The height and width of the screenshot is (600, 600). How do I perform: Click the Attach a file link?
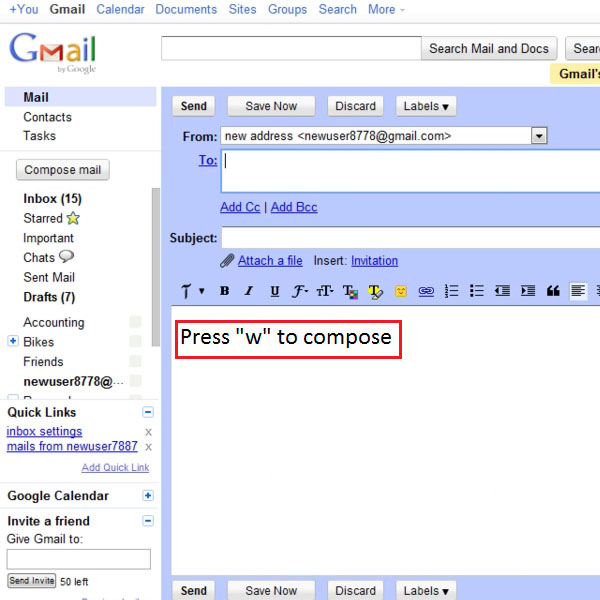click(270, 261)
